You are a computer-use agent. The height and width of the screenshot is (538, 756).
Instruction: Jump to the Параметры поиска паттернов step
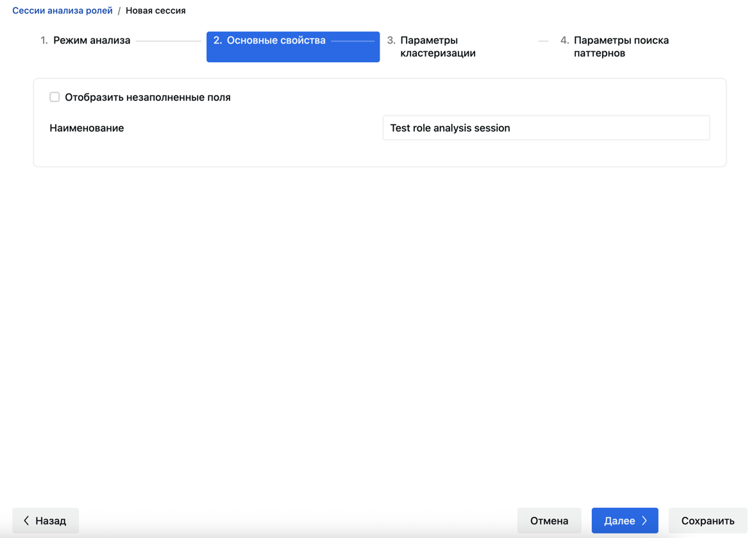pos(621,47)
